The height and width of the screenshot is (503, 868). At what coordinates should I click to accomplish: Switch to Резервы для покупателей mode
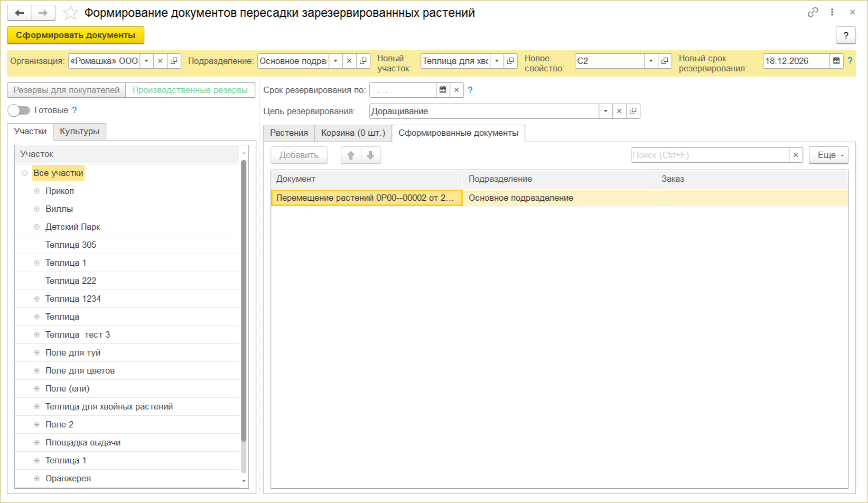(x=67, y=90)
